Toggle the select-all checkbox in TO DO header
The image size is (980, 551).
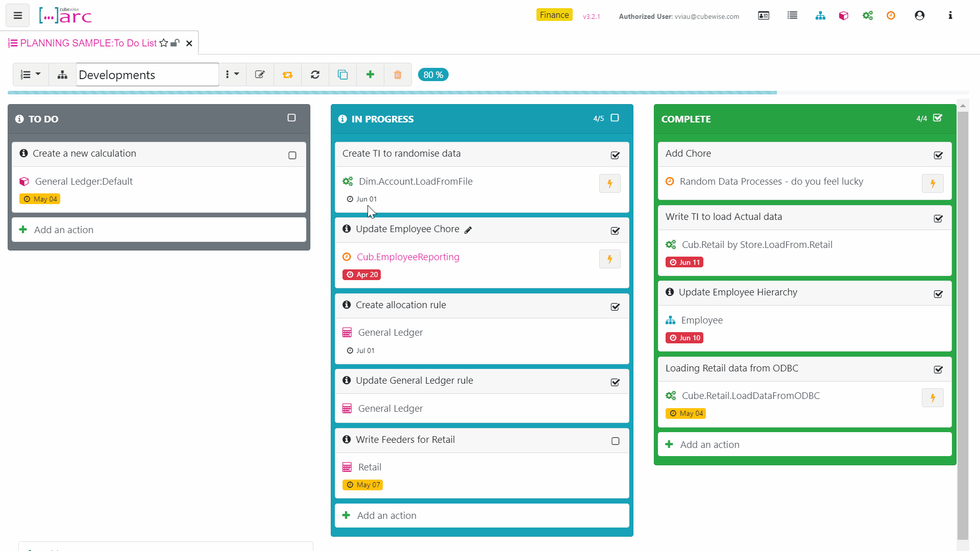coord(291,118)
